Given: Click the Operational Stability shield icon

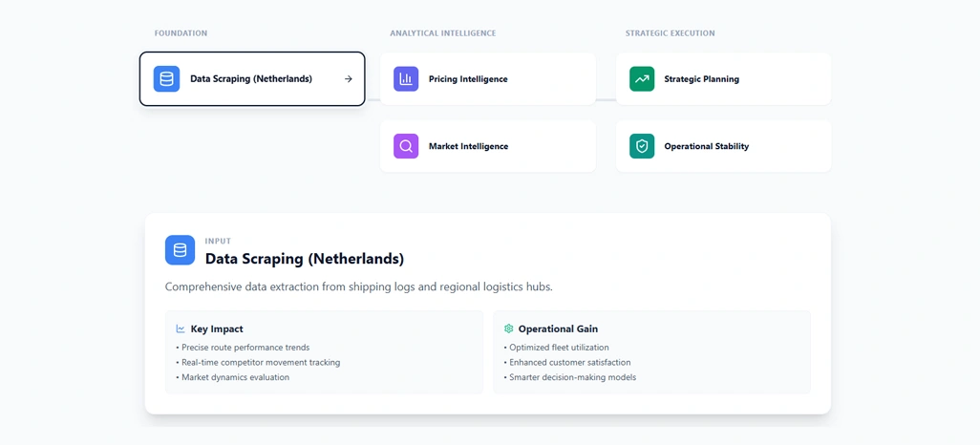Looking at the screenshot, I should [642, 146].
